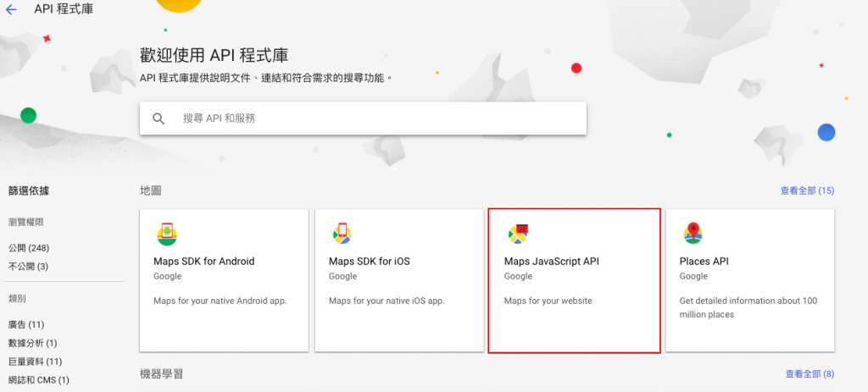
Task: Click 'Get detailed information about 100' description
Action: [748, 301]
